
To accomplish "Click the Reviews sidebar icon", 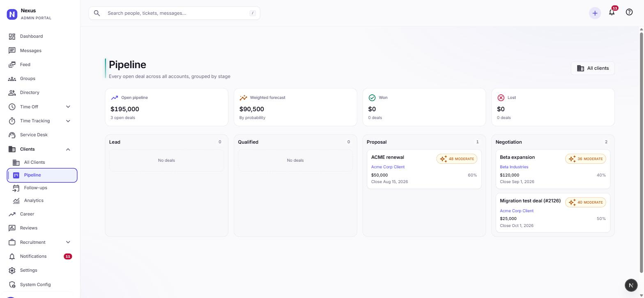I will (12, 228).
